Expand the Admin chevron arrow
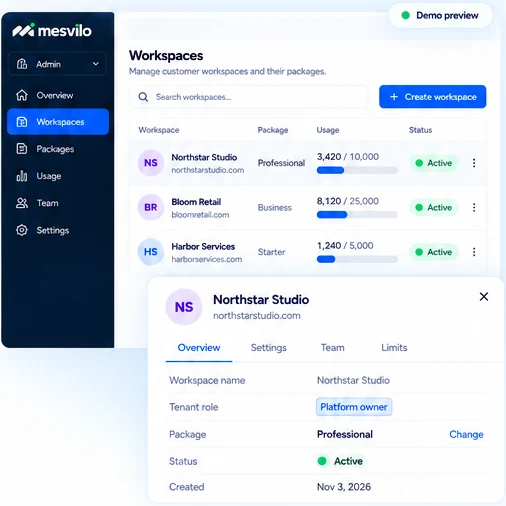 [96, 64]
